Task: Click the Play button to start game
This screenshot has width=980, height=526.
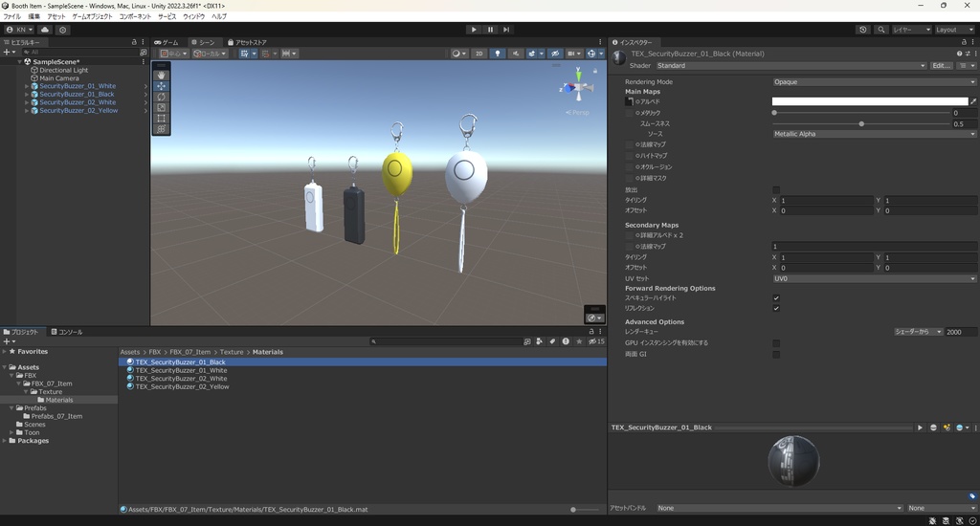Action: (474, 30)
